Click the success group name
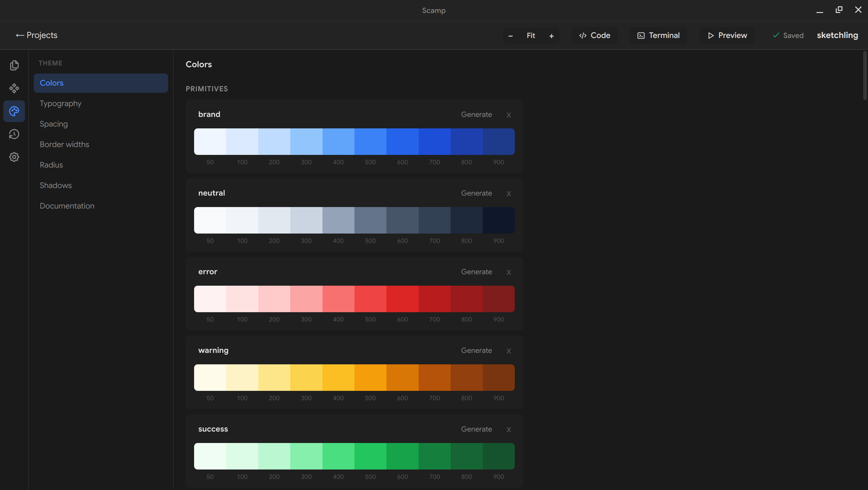This screenshot has height=490, width=868. coord(213,429)
